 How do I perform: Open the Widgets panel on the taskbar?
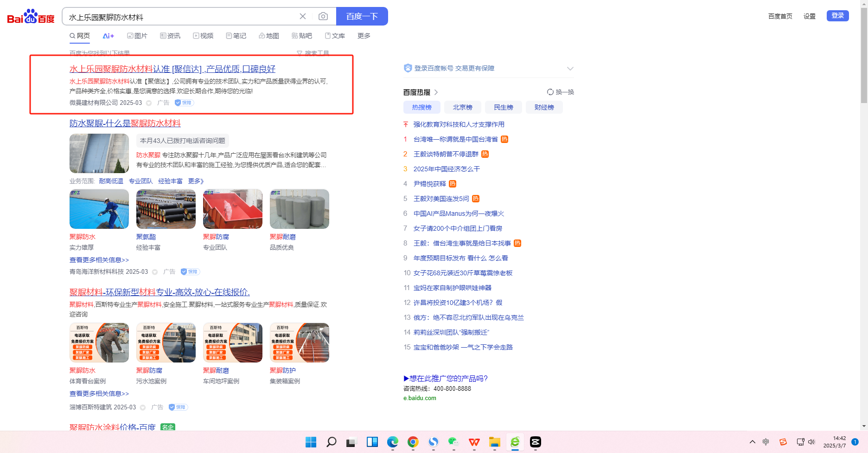[x=372, y=442]
